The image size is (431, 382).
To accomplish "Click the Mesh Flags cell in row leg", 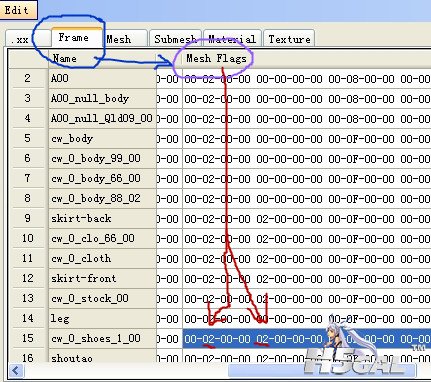I will [307, 318].
